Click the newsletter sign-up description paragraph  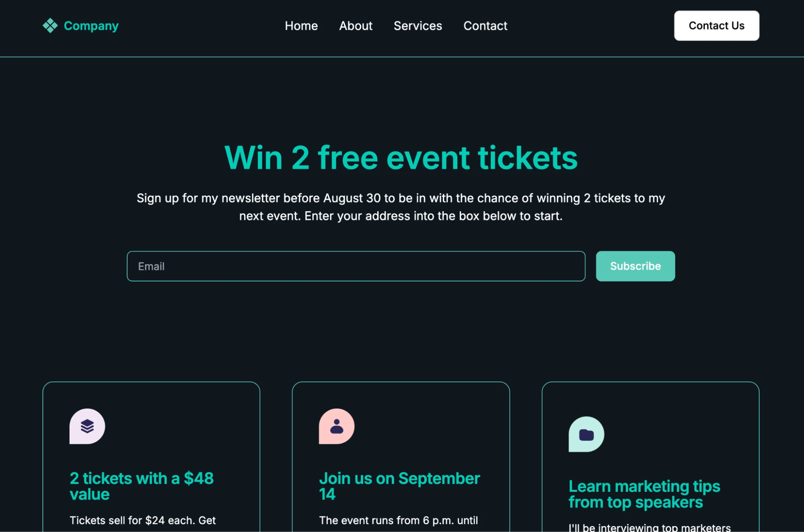[401, 207]
